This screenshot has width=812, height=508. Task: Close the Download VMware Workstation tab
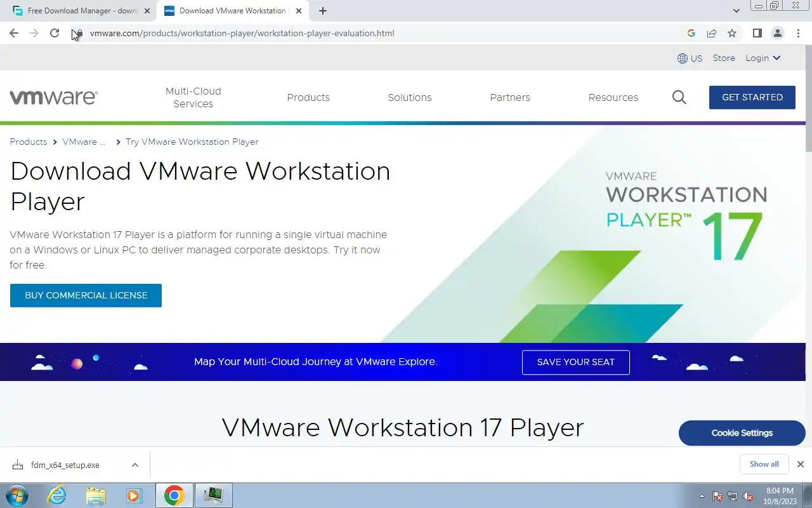(299, 11)
